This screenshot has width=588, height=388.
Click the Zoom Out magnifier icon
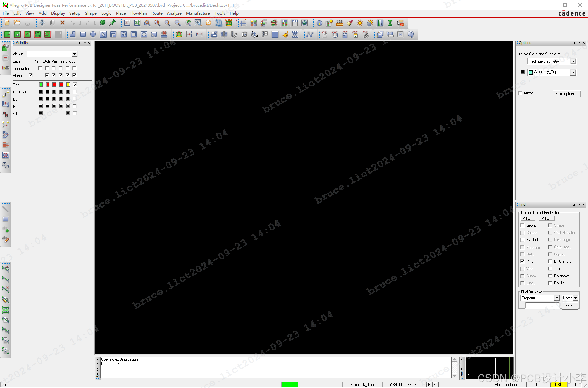point(178,23)
